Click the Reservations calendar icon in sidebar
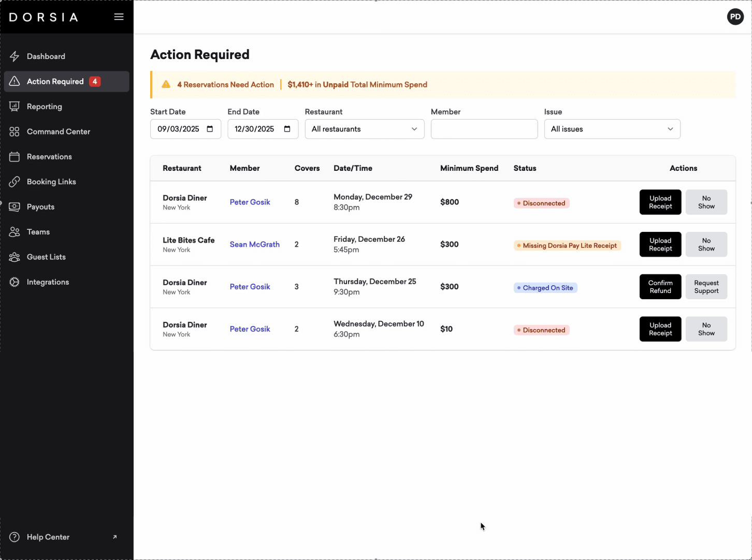 (x=15, y=157)
